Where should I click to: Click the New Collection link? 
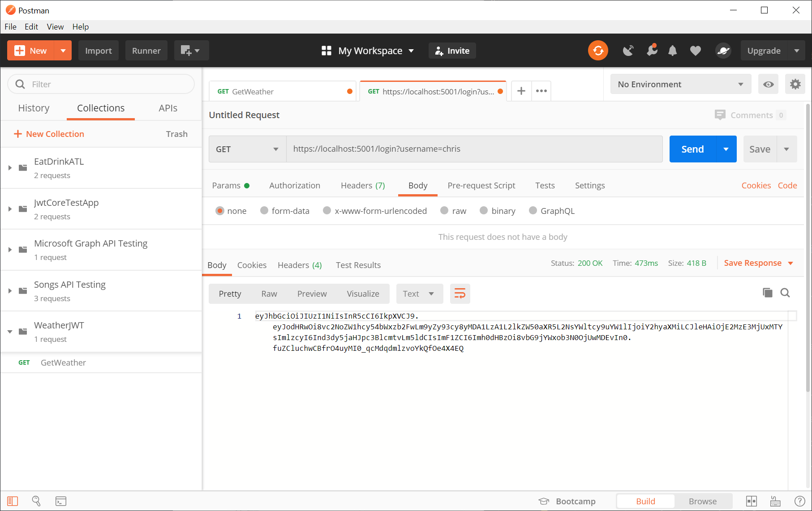[x=49, y=134]
